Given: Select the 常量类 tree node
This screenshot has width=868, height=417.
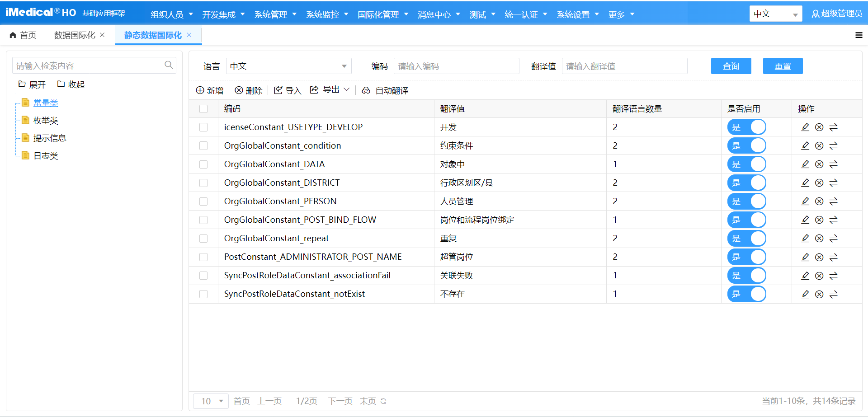Looking at the screenshot, I should coord(46,103).
